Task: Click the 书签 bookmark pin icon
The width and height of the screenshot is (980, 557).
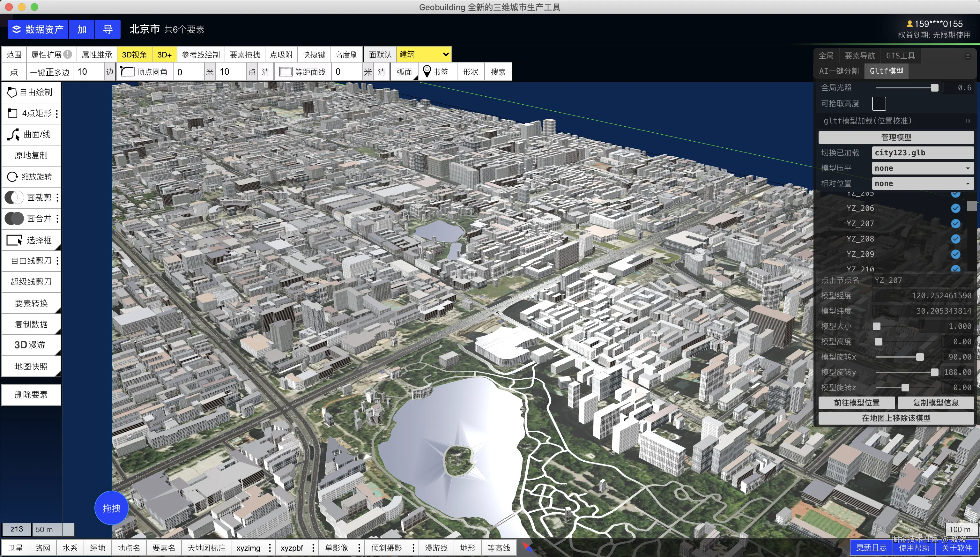Action: coord(427,71)
